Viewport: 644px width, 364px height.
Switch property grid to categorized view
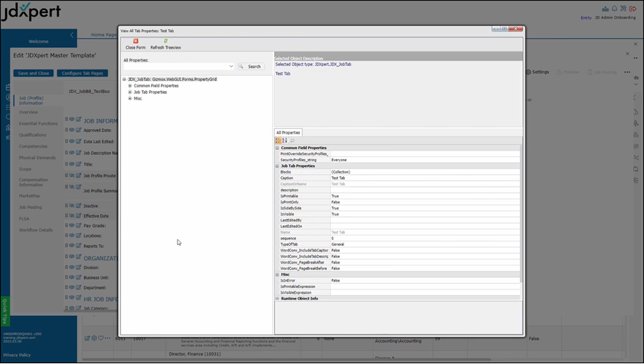[x=279, y=140]
